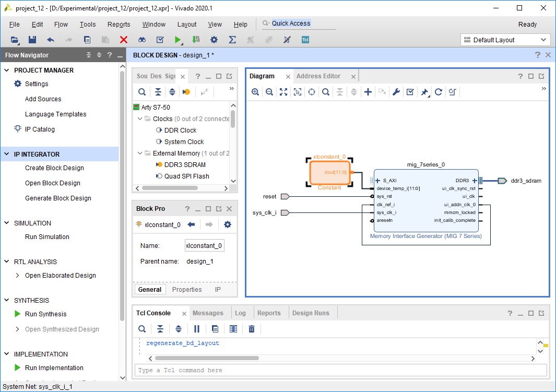Image resolution: width=556 pixels, height=392 pixels.
Task: Collapse the IP INTEGRATOR section
Action: click(x=7, y=154)
